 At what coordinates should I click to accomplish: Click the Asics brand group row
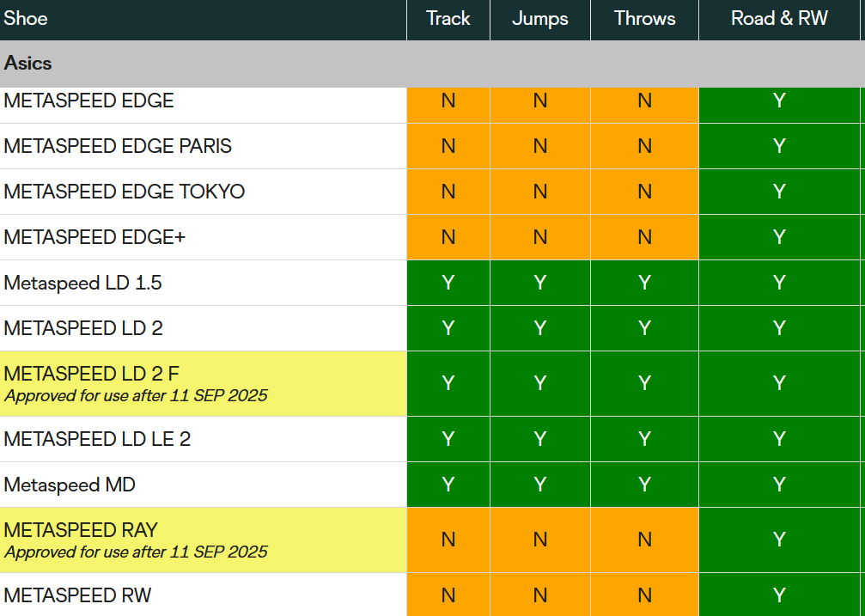pos(28,64)
